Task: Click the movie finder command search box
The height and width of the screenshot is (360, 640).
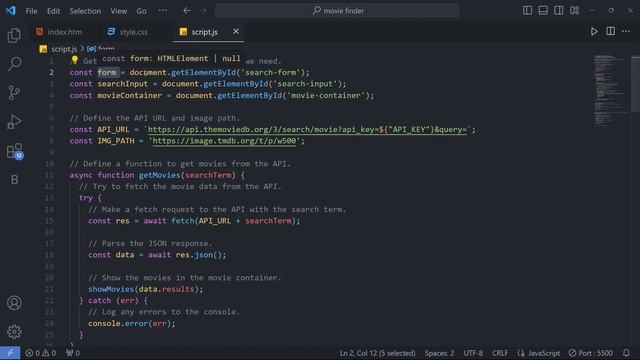Action: point(337,11)
